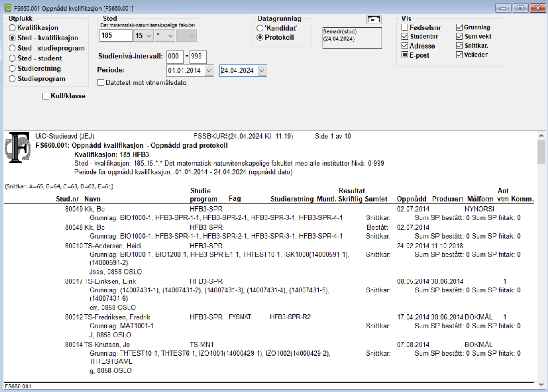
Task: Click the Studienivå upper field 999
Action: [198, 57]
